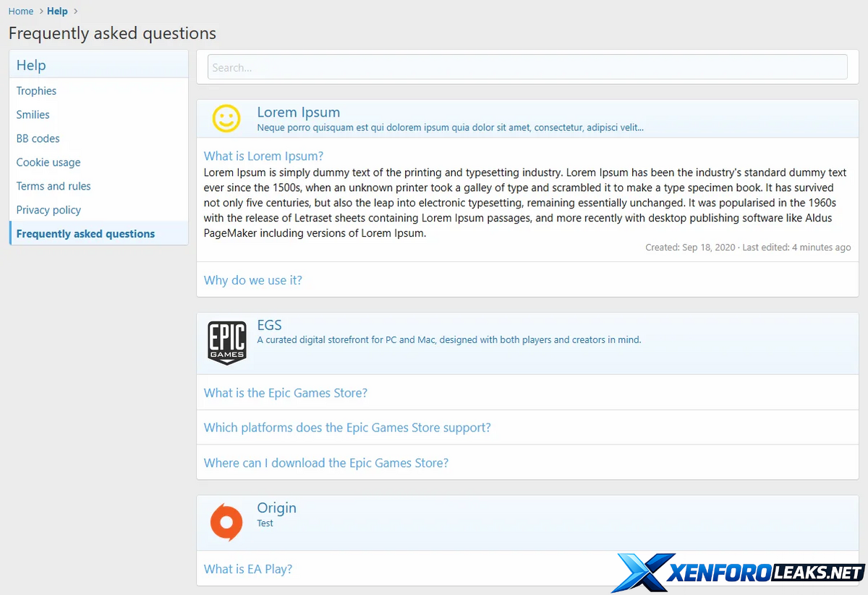Click the orange Origin logo icon
This screenshot has width=868, height=595.
pos(226,522)
